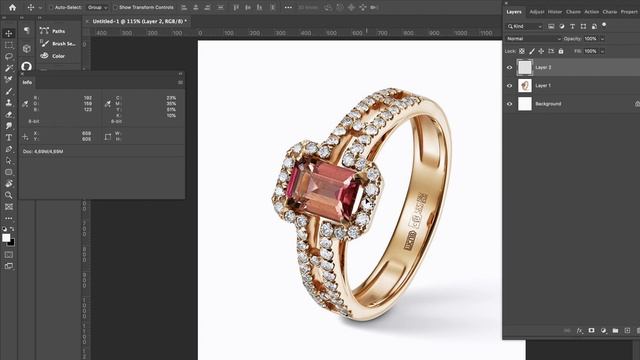Open the Edit Toolbar three-dots button
The image size is (640, 360).
coord(9,218)
